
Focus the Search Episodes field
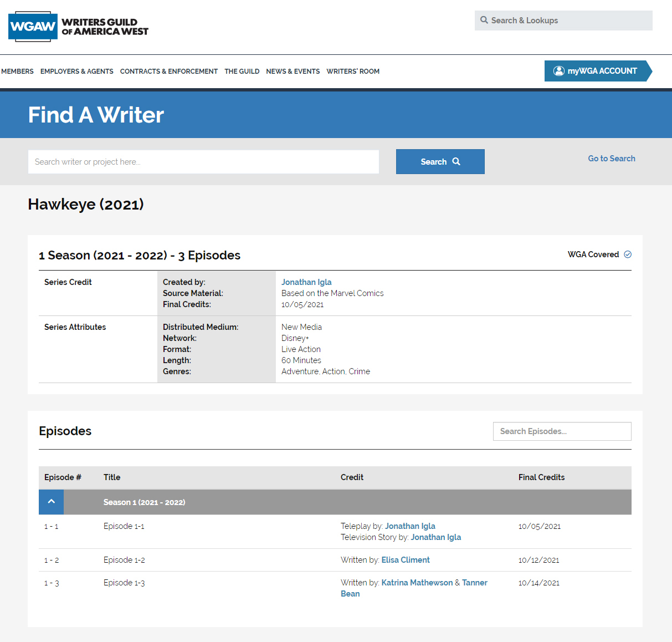562,431
